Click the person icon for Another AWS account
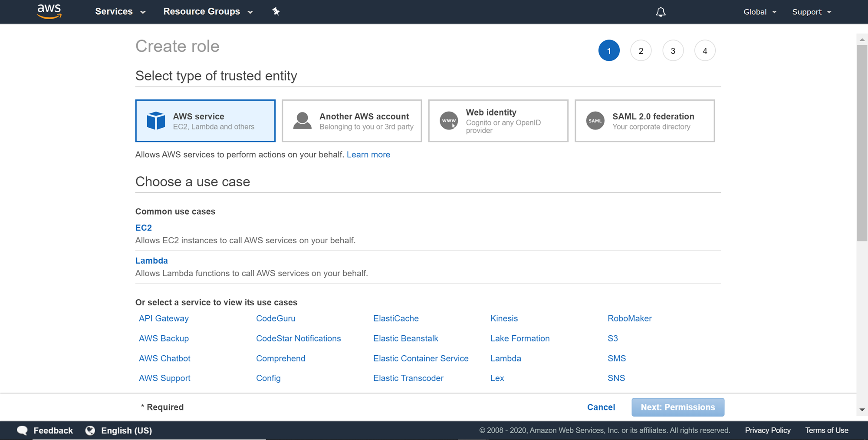 click(302, 121)
